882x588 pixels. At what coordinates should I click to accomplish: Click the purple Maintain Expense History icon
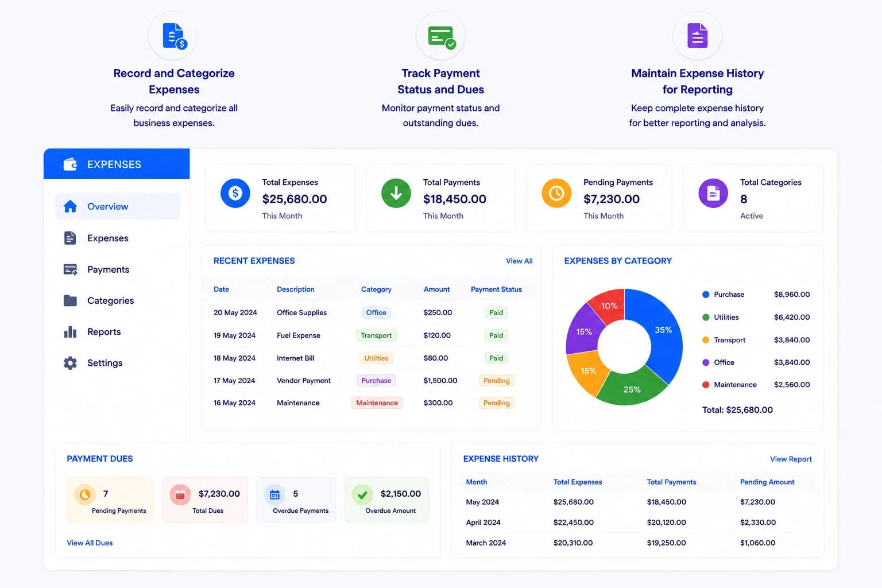(697, 36)
